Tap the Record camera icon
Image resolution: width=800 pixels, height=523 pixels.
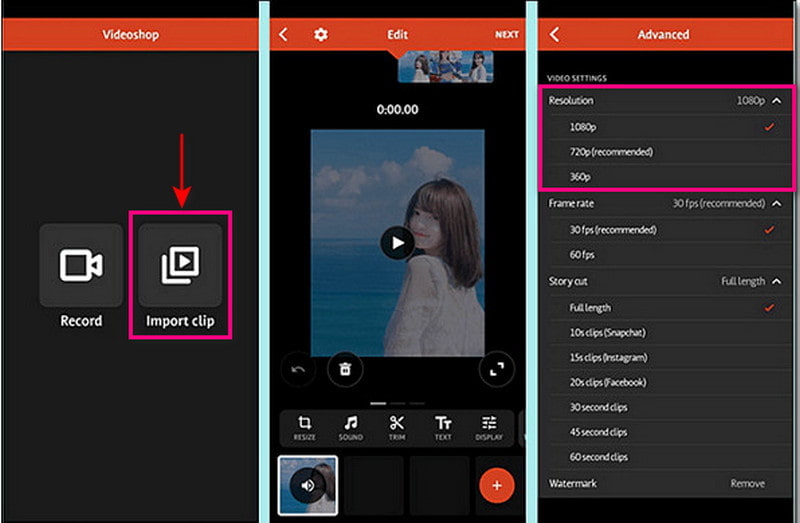coord(81,265)
